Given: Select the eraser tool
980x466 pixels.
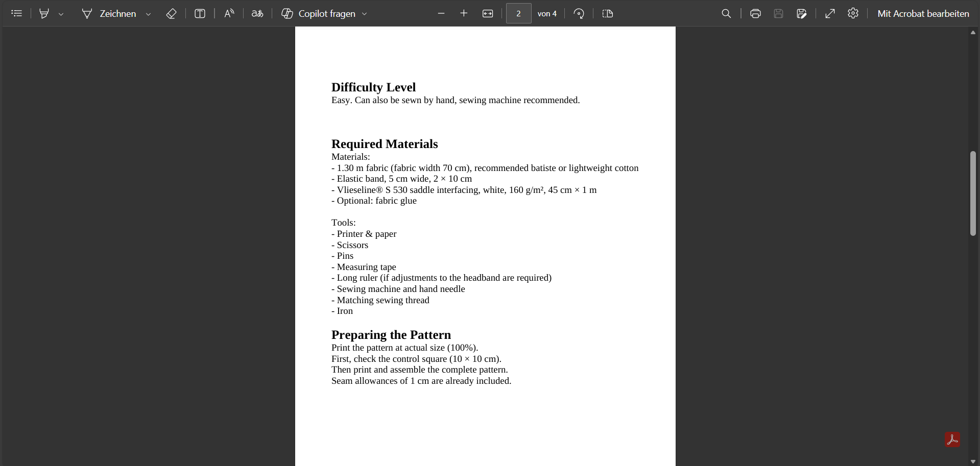Looking at the screenshot, I should [171, 14].
